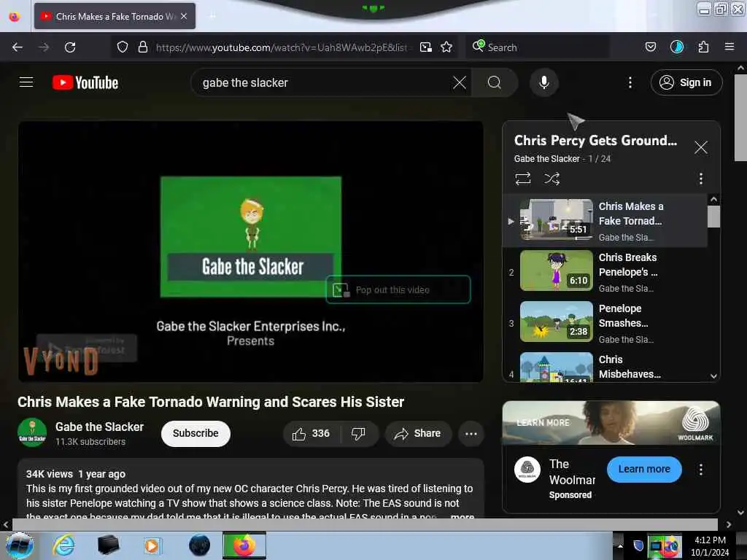747x560 pixels.
Task: Dislike the video with thumbs down
Action: pos(359,434)
